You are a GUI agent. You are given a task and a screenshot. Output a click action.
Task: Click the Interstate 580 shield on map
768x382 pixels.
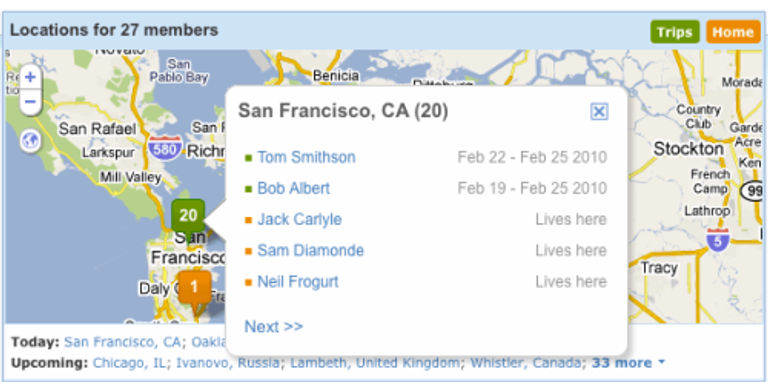[165, 149]
